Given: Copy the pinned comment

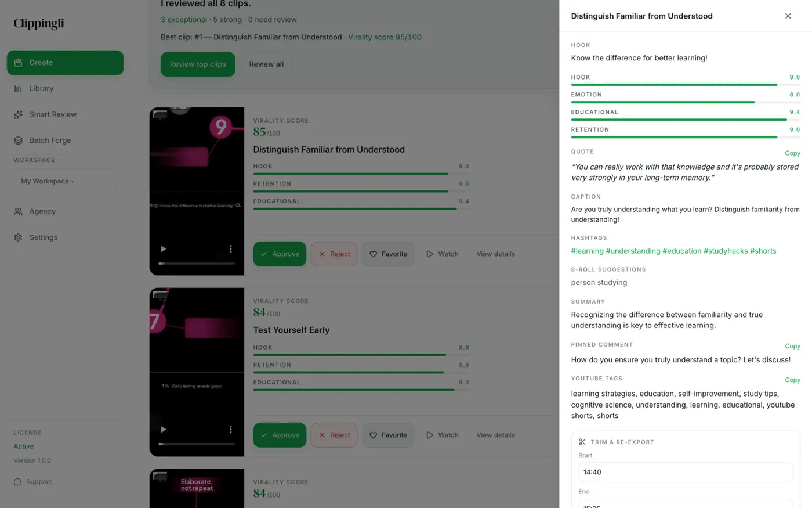Looking at the screenshot, I should click(x=792, y=346).
